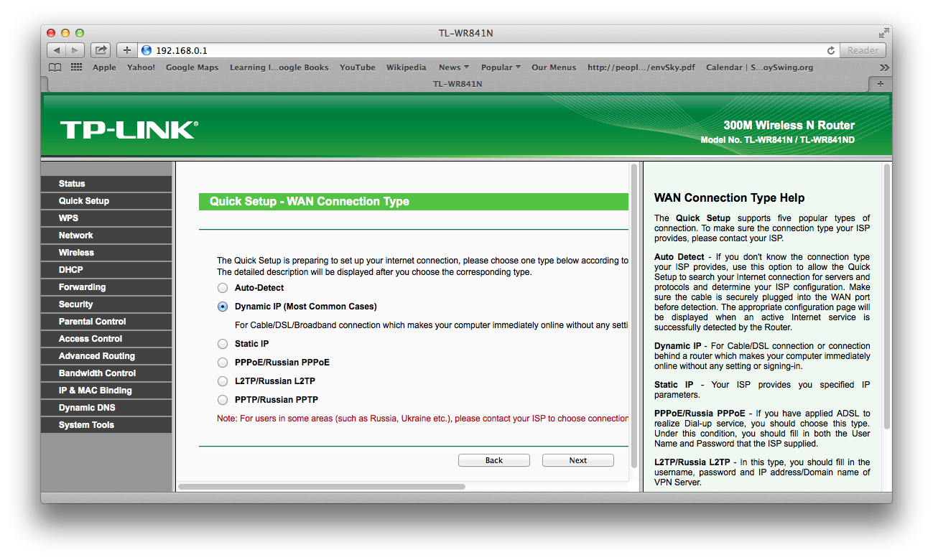The height and width of the screenshot is (560, 933).
Task: Open the Yahoo! bookmark
Action: (x=141, y=67)
